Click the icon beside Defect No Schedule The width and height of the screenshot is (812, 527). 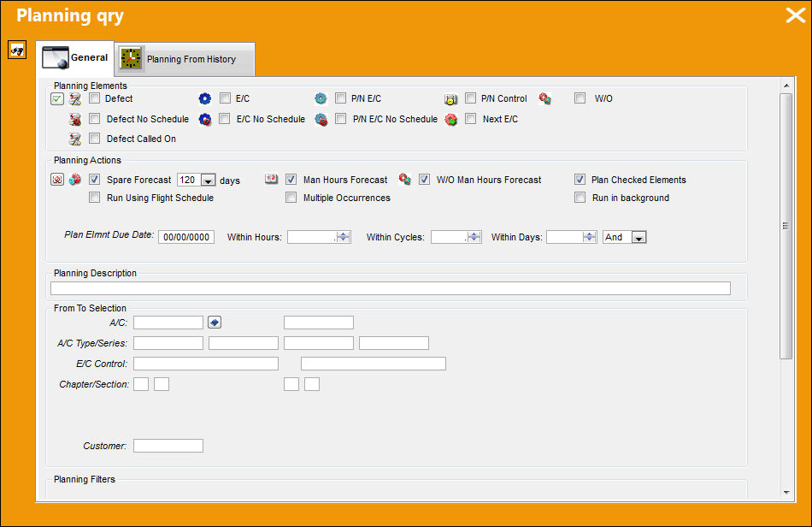tap(75, 120)
